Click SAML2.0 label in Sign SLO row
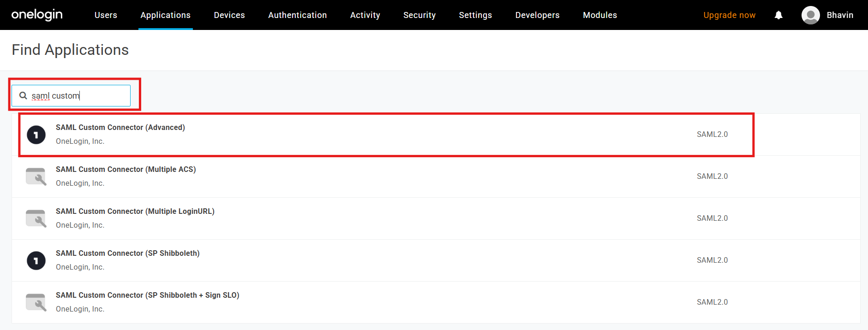The image size is (868, 330). (712, 302)
